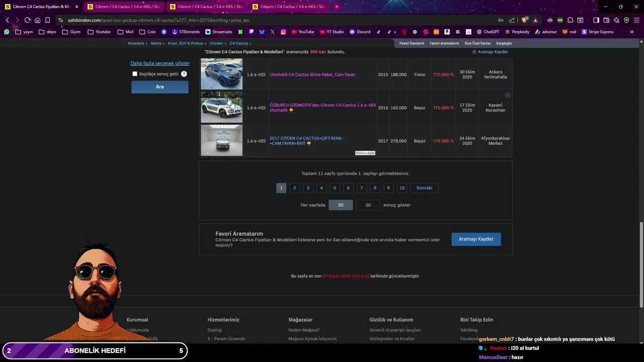Open the Youtube bookmarks folder
This screenshot has height=362, width=644.
coord(99,32)
